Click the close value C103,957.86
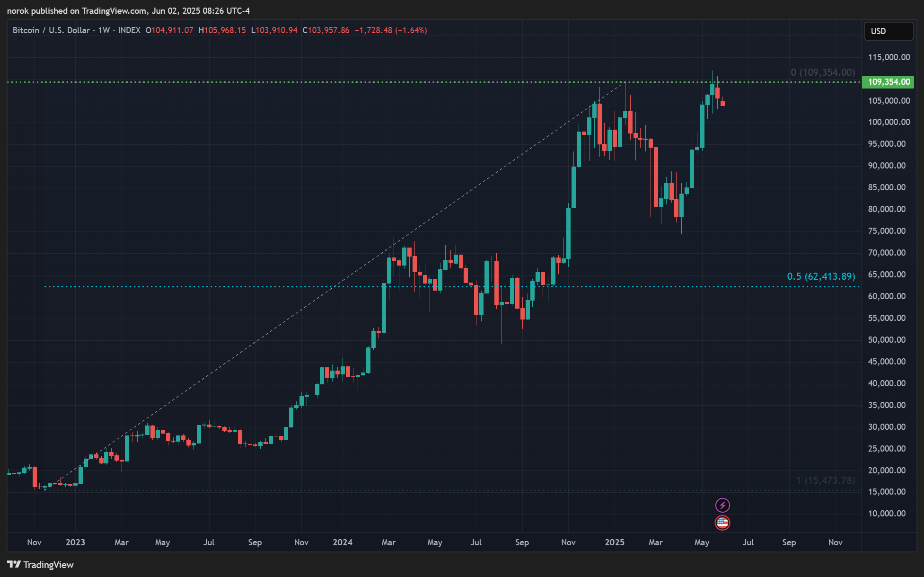Screen dimensions: 924x577 click(x=326, y=30)
